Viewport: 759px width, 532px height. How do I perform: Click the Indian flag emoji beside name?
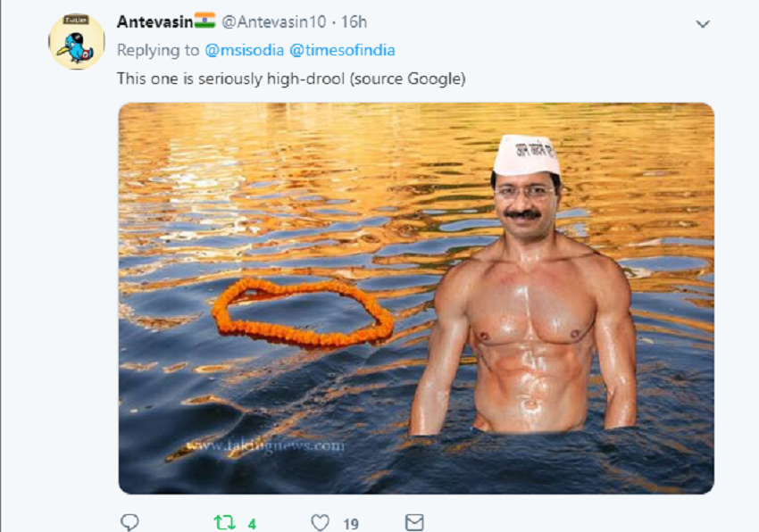(204, 21)
